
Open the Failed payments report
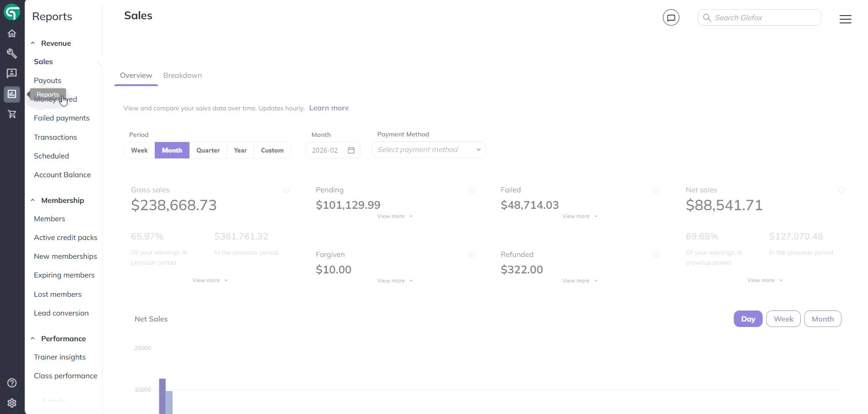[62, 118]
